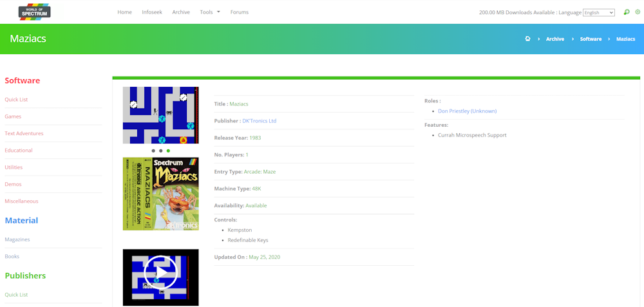This screenshot has height=307, width=644.
Task: Open Text Adventures in the sidebar
Action: [x=24, y=133]
